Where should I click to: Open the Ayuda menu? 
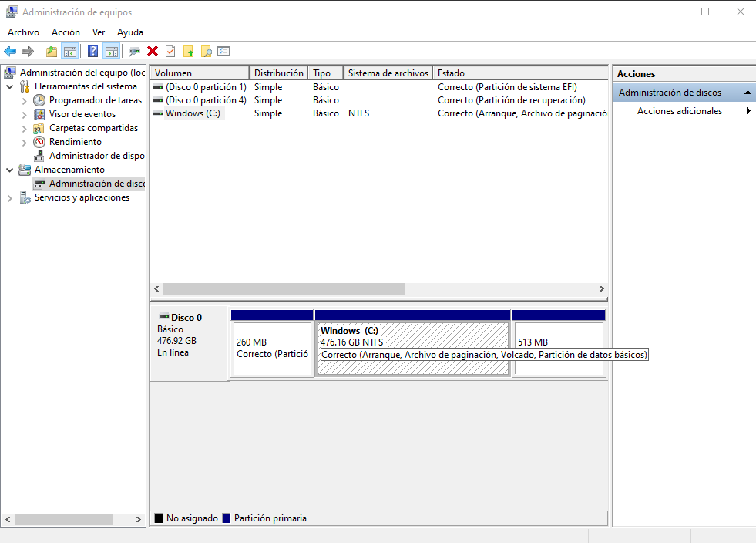[130, 32]
